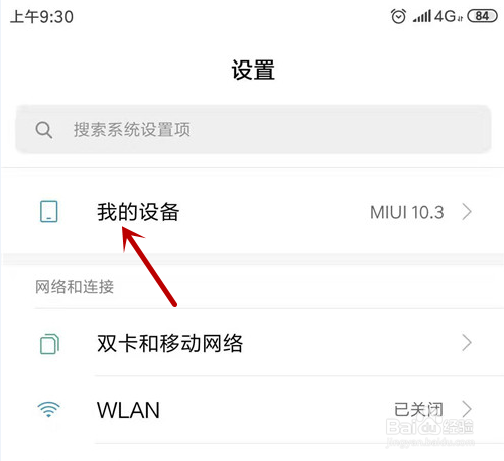Screen dimensions: 504x461
Task: Tap the 设置 page title
Action: 253,70
